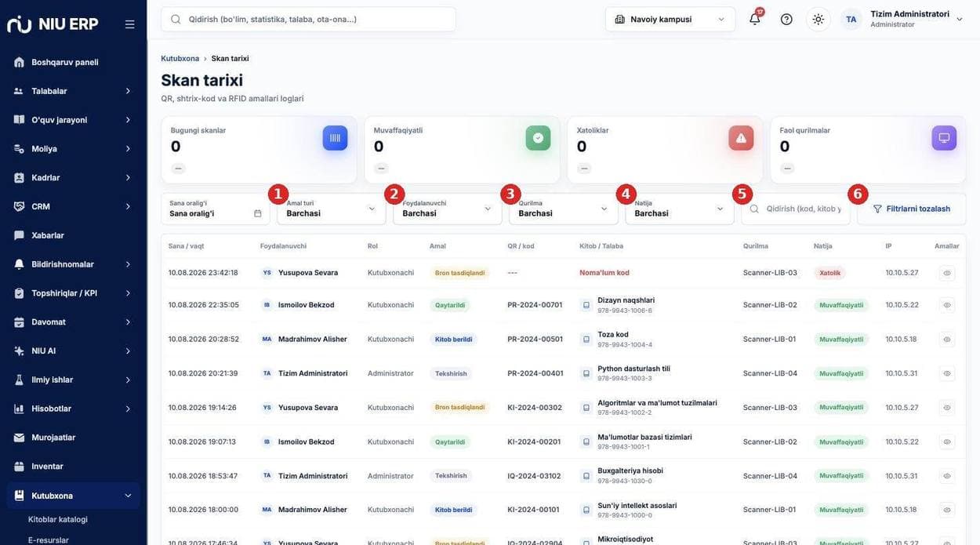Click the monitor icon on Faol qurilmalar card
Image resolution: width=980 pixels, height=545 pixels.
tap(944, 138)
